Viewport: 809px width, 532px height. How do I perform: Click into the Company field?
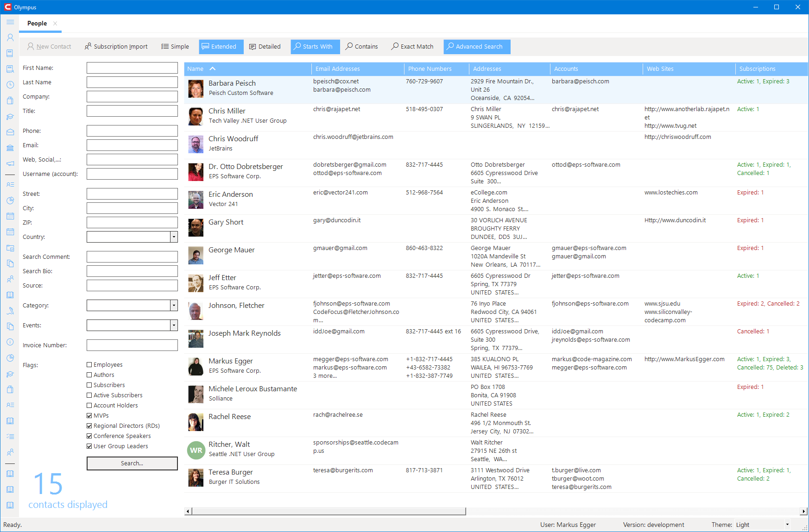point(132,97)
